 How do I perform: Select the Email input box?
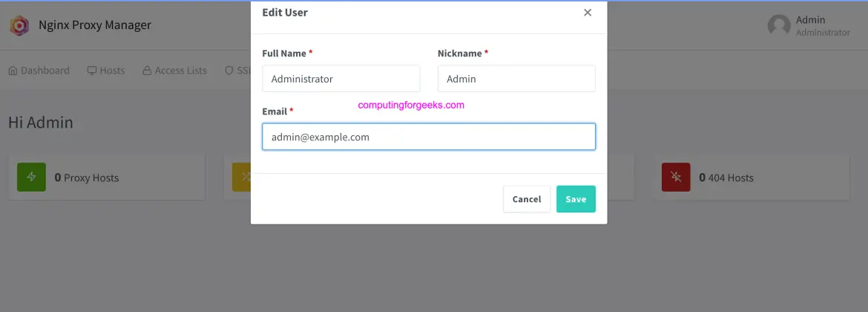429,137
